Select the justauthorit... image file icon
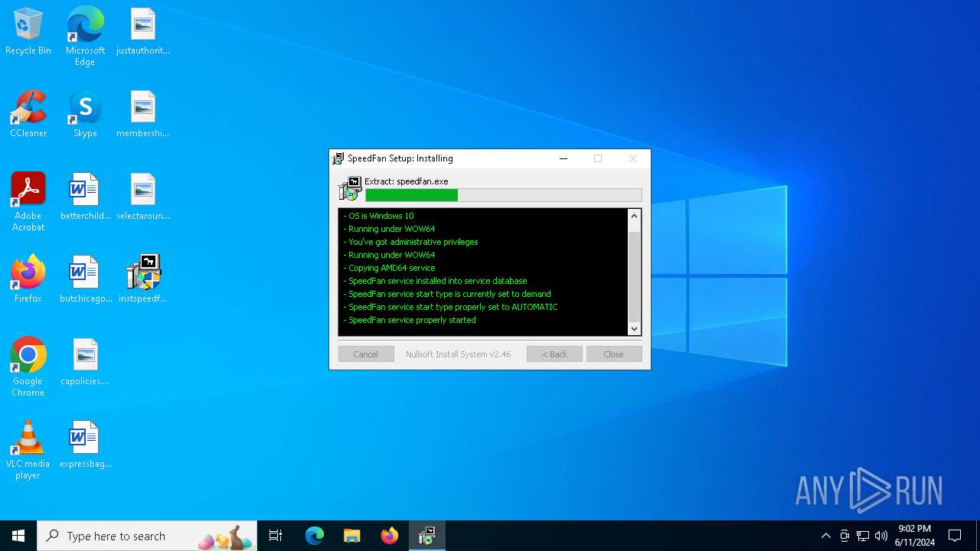The image size is (980, 551). [143, 32]
